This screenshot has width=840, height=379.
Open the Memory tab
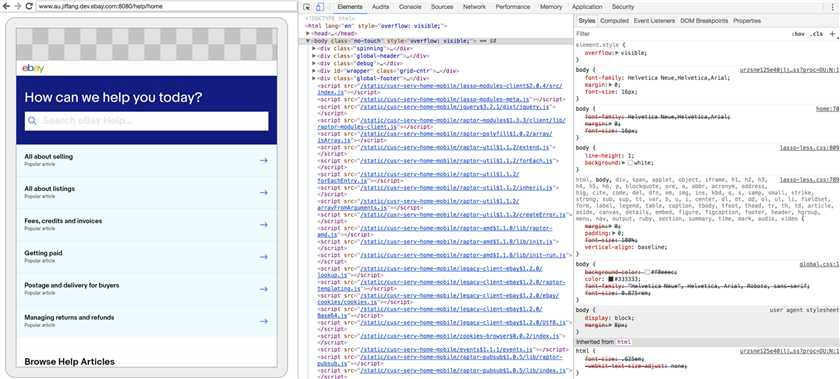click(x=551, y=7)
